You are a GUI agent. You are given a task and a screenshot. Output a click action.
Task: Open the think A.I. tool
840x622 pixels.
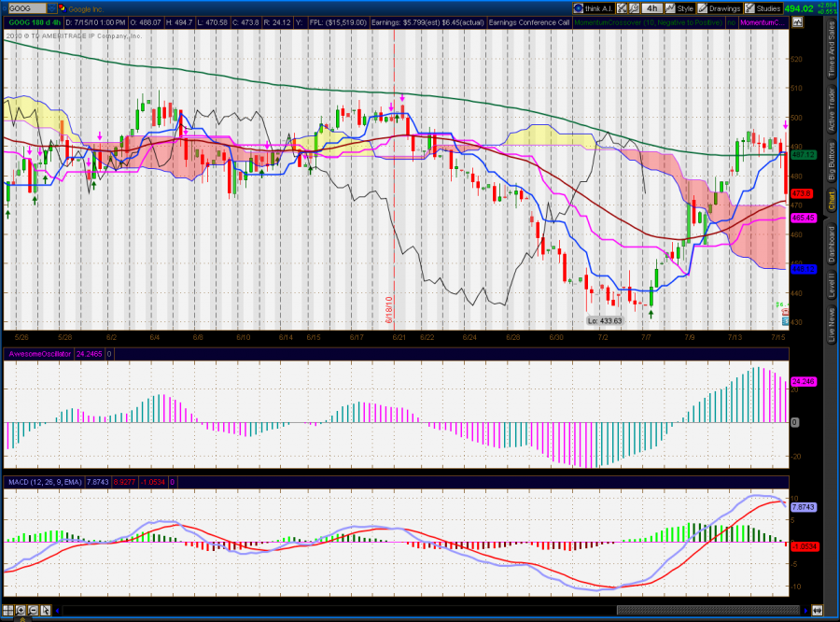click(x=594, y=8)
